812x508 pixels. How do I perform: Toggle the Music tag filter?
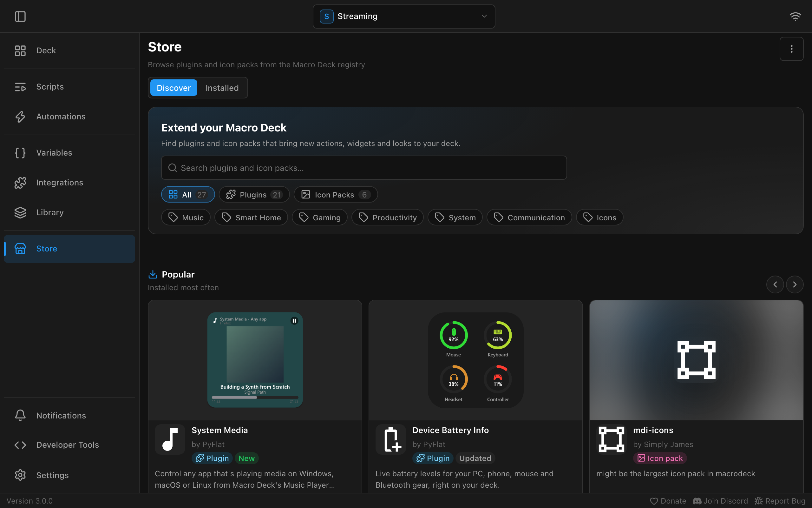click(x=186, y=217)
